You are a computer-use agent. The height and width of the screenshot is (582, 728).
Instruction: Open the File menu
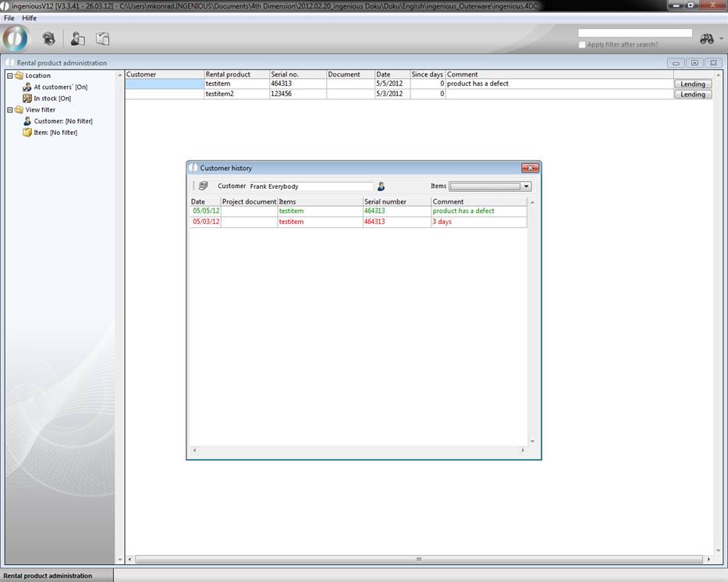pos(9,18)
